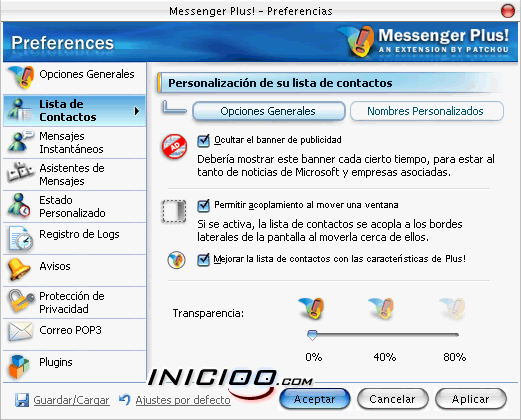
Task: Click the Mensajes Instantáneos buddy icon
Action: click(x=21, y=141)
